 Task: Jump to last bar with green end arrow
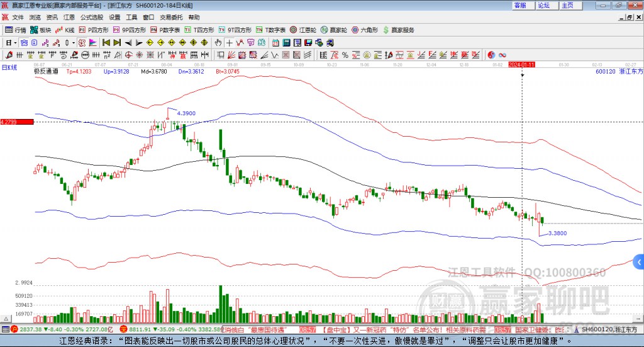[x=118, y=43]
